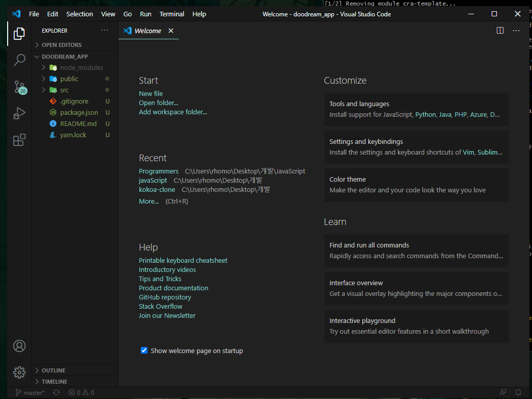Open the Edit menu
Viewport: 532px width, 399px height.
(x=53, y=14)
